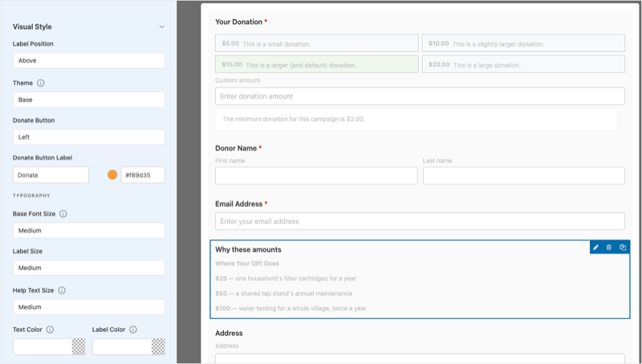Click the Donor Name field label
Viewport: 642px width, 364px height.
click(236, 148)
